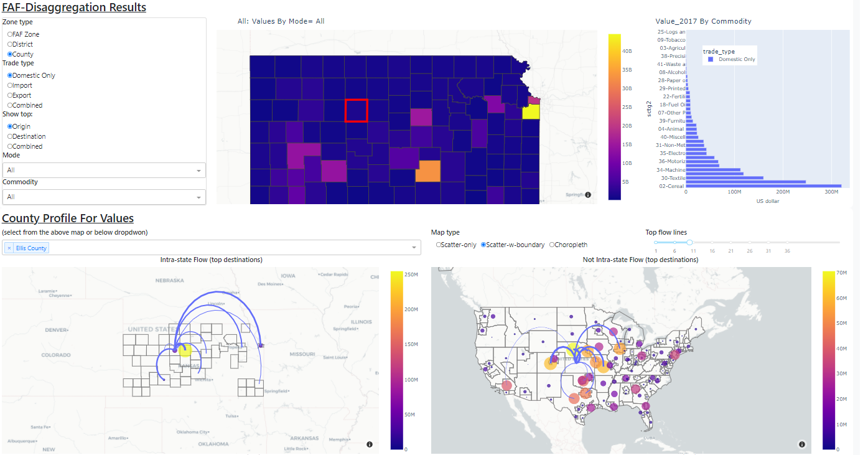Click the Value_2017 By Commodity chart title
This screenshot has height=455, width=868.
click(x=703, y=21)
